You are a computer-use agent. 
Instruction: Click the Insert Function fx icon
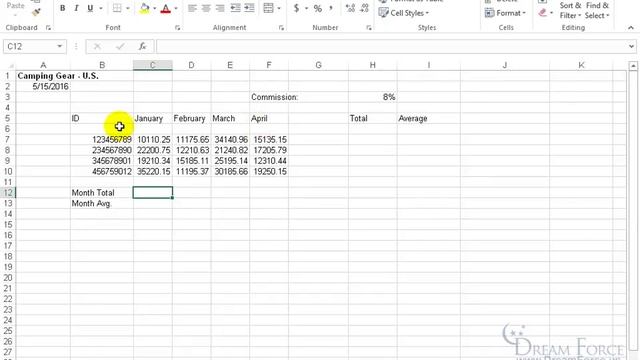click(x=142, y=47)
